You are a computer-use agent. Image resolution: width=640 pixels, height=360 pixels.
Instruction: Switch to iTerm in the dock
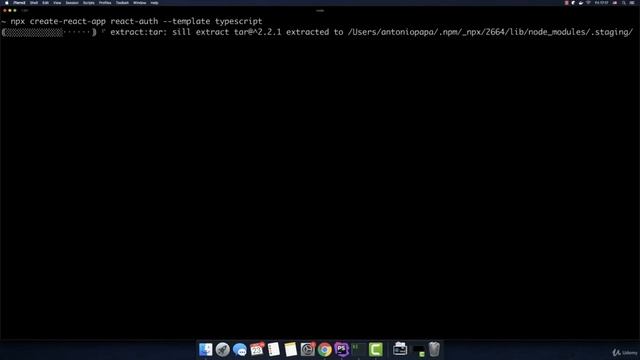click(x=359, y=349)
